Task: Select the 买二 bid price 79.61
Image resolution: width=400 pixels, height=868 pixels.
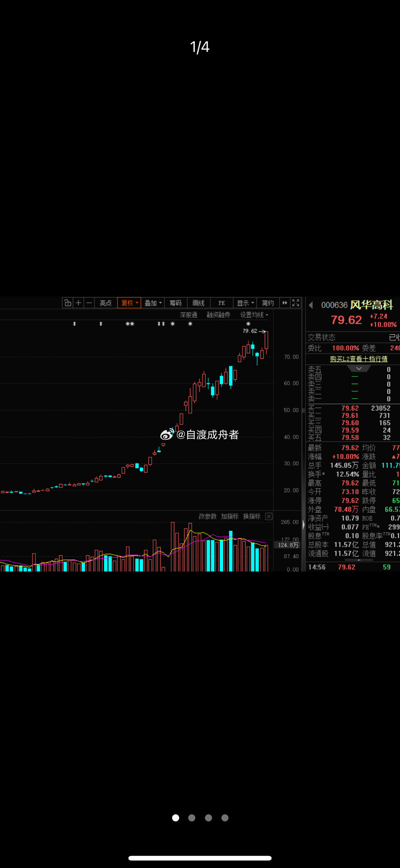Action: (350, 415)
